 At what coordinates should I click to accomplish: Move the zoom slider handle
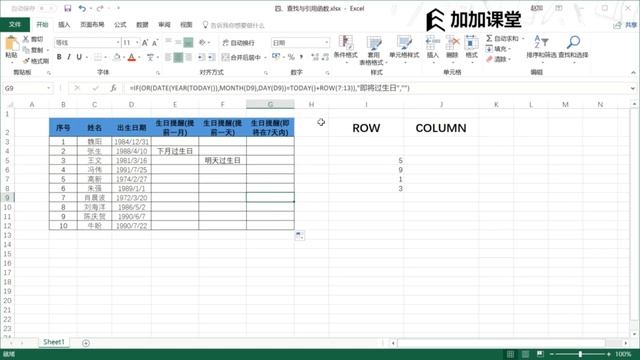[x=580, y=354]
